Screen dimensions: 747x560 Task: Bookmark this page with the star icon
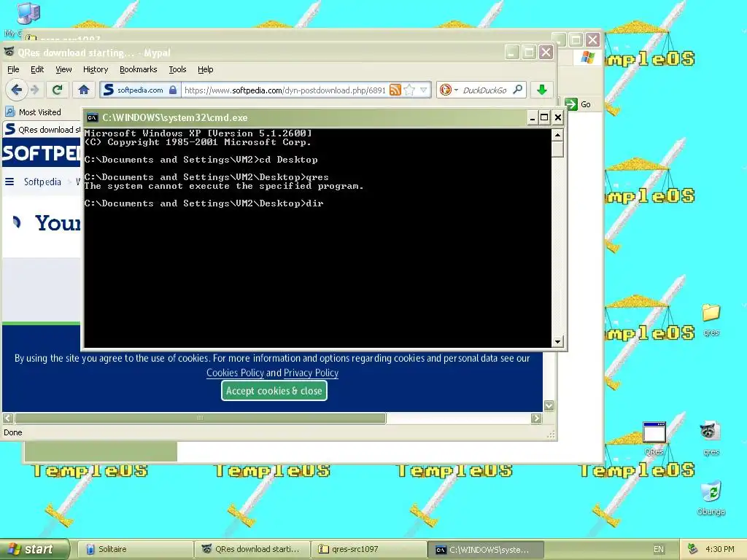pyautogui.click(x=409, y=90)
